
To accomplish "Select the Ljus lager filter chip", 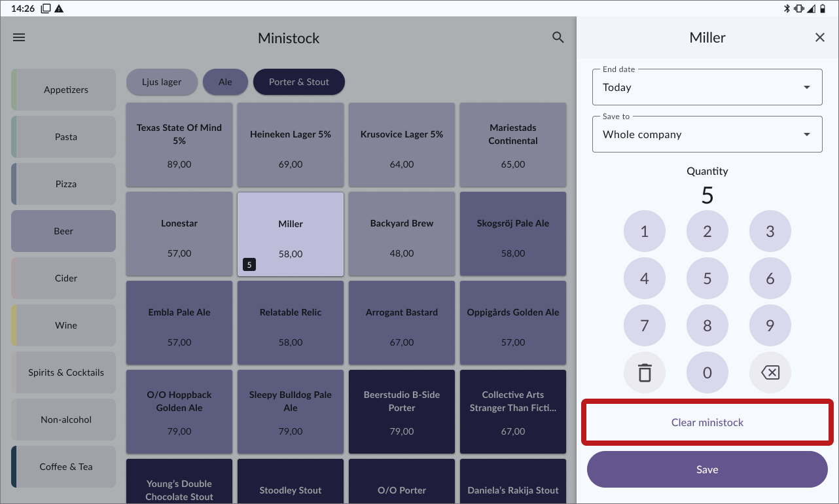I will tap(162, 82).
